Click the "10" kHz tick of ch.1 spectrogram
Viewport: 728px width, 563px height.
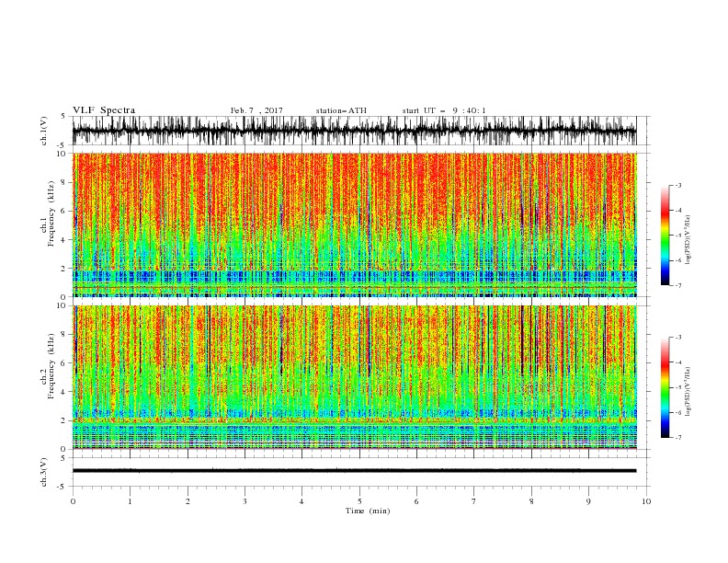pyautogui.click(x=62, y=154)
